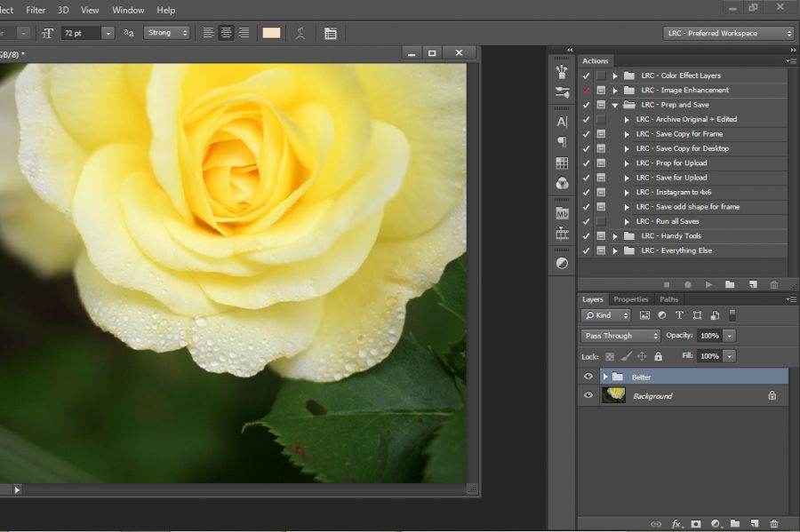Expand LRC - Color Effect Layers set
Image resolution: width=800 pixels, height=532 pixels.
click(615, 75)
